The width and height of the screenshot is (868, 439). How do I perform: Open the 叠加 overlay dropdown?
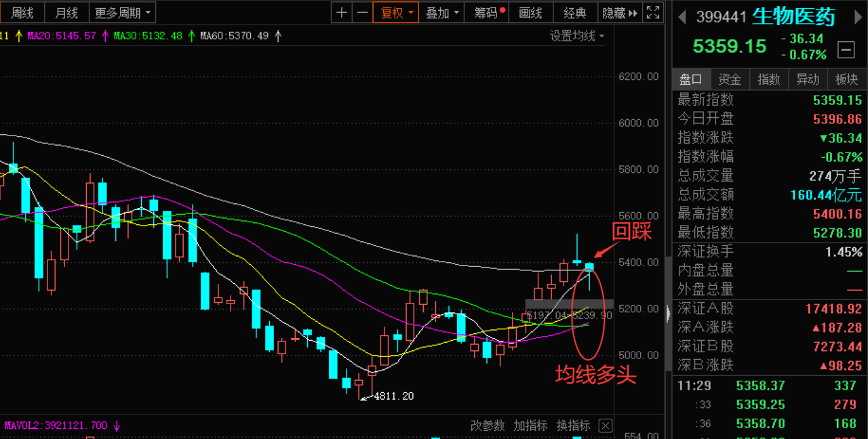point(441,12)
